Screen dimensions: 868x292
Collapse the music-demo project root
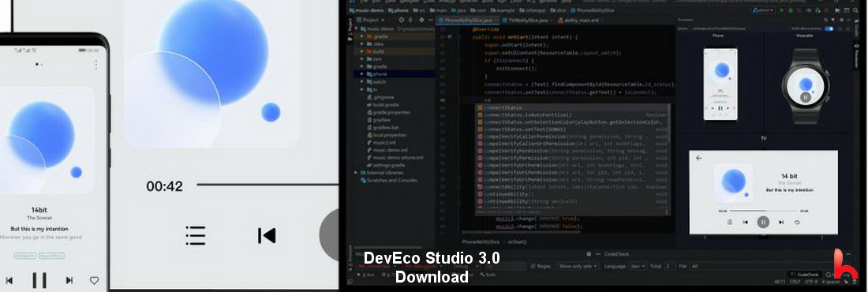[x=357, y=28]
